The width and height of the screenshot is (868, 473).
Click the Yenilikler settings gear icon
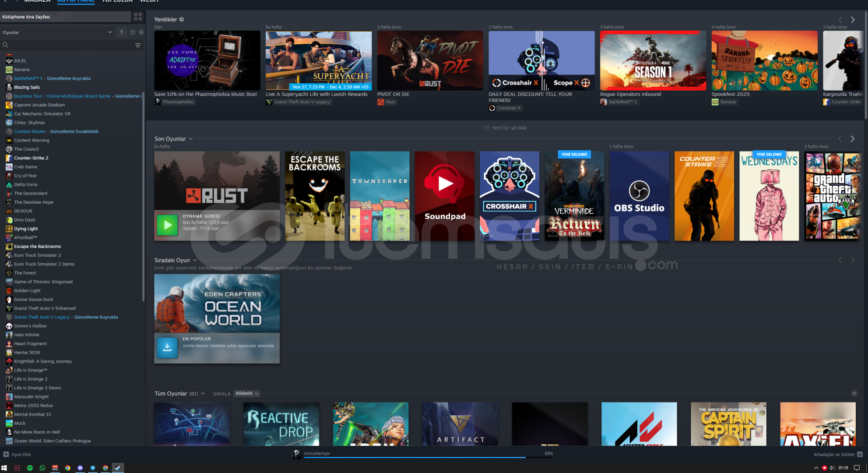pos(182,19)
